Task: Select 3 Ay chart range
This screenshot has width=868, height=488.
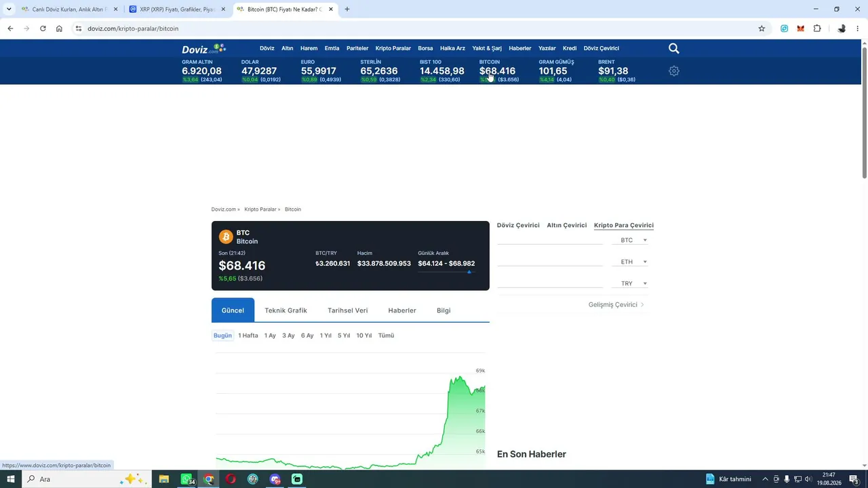Action: (x=288, y=335)
